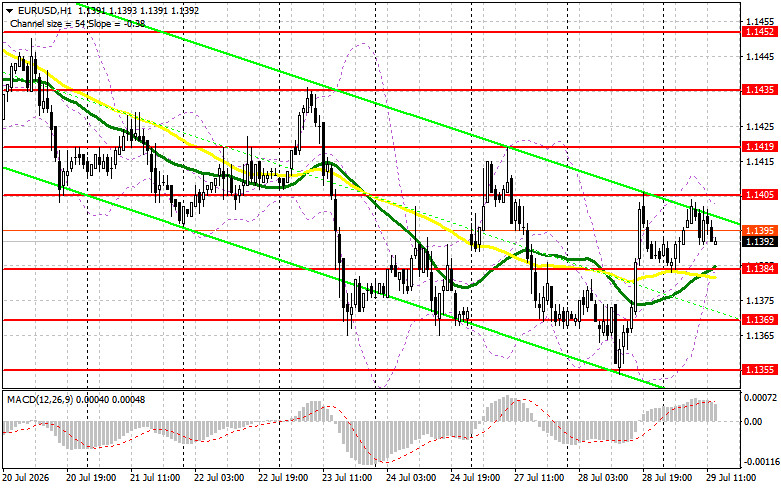
Task: Click the '28 Jul 03:00' time axis label
Action: [603, 478]
